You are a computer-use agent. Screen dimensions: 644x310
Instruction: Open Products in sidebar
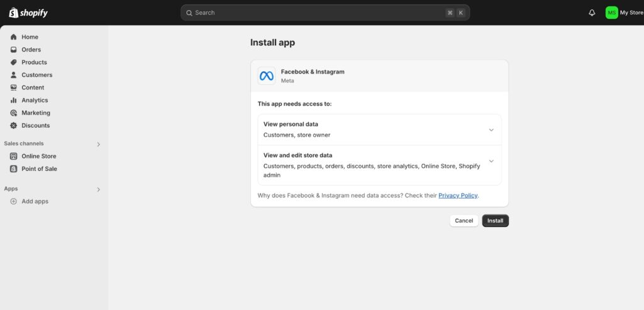(35, 62)
